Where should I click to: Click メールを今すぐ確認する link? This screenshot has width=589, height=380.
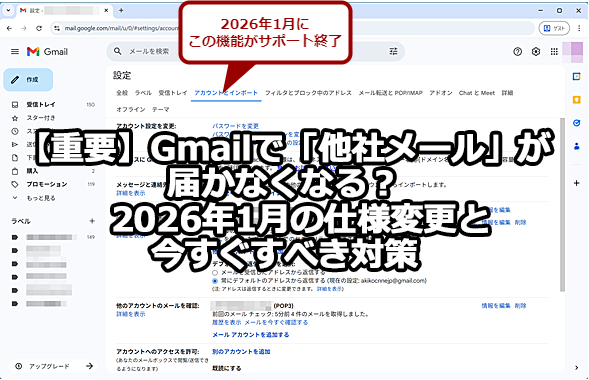pos(276,323)
